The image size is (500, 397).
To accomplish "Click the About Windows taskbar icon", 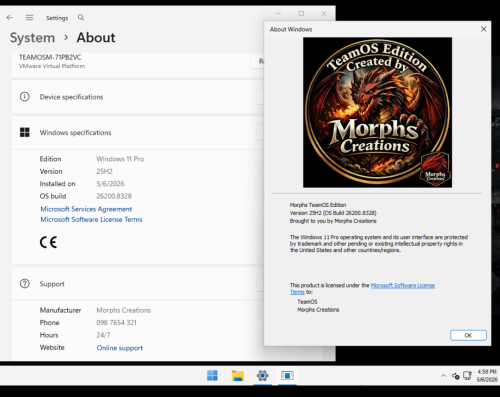I will click(287, 375).
